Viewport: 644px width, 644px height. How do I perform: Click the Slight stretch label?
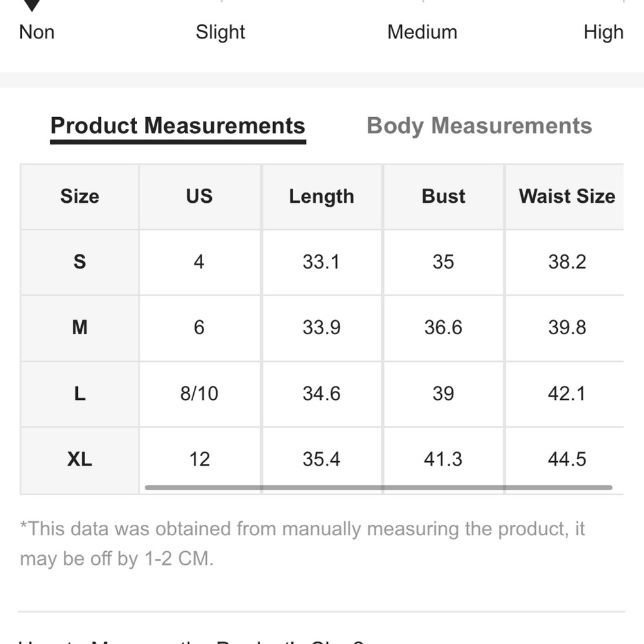(x=220, y=32)
